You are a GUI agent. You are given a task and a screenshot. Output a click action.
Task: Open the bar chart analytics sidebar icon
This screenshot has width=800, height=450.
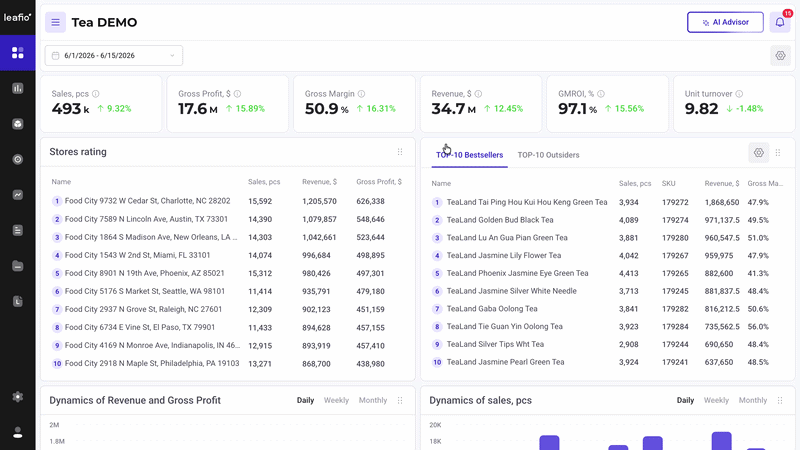tap(17, 88)
